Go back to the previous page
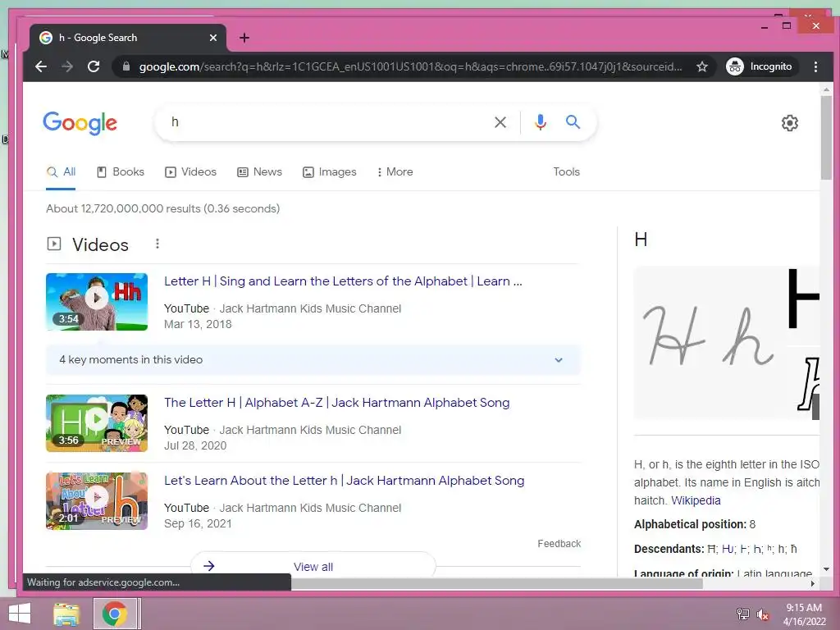840x630 pixels. point(41,66)
